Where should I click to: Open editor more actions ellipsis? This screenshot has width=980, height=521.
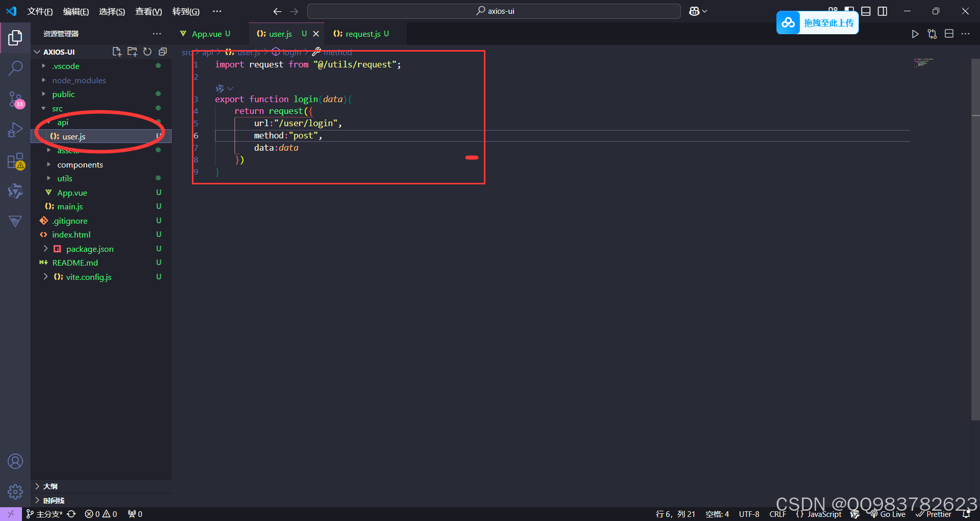[965, 34]
